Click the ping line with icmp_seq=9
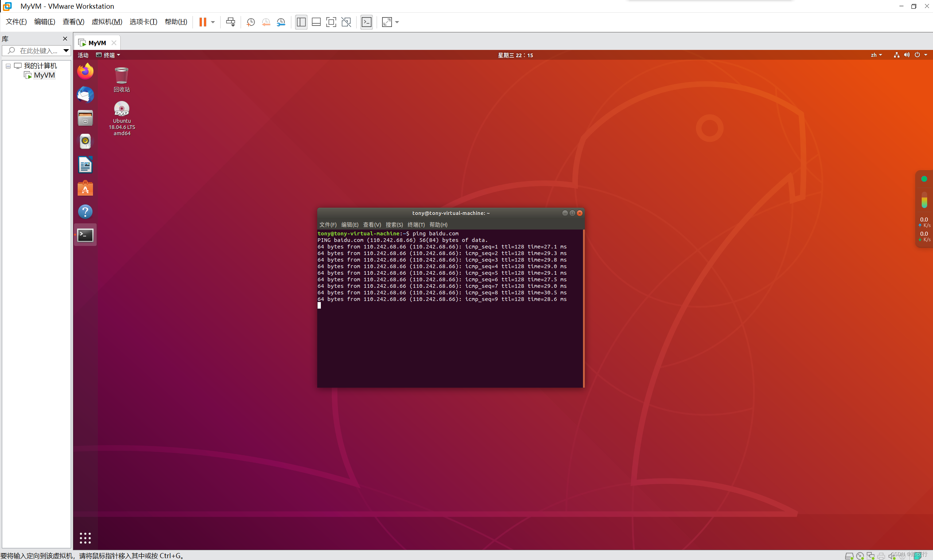Screen dimensions: 933x560 (442, 299)
